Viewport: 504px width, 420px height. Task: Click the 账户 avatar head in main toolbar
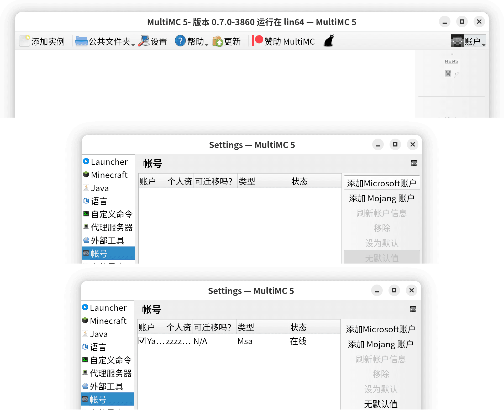click(457, 41)
